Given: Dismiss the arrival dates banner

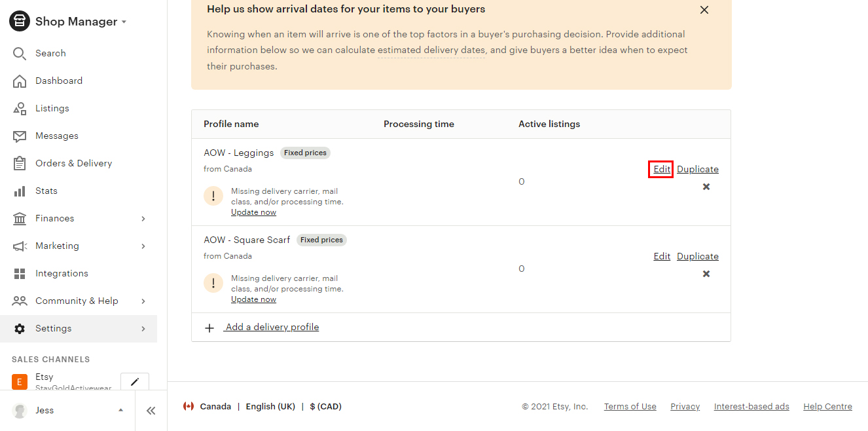Looking at the screenshot, I should click(x=704, y=10).
